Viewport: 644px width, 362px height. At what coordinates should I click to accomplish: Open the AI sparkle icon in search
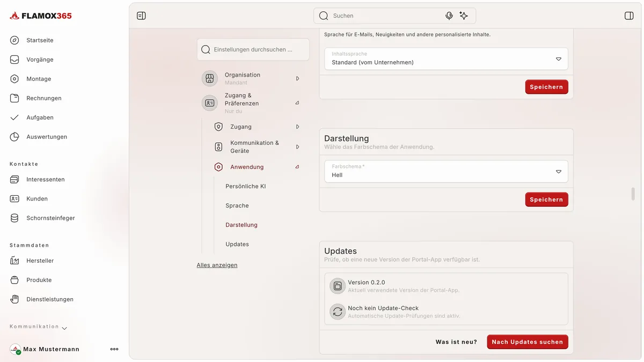(464, 16)
